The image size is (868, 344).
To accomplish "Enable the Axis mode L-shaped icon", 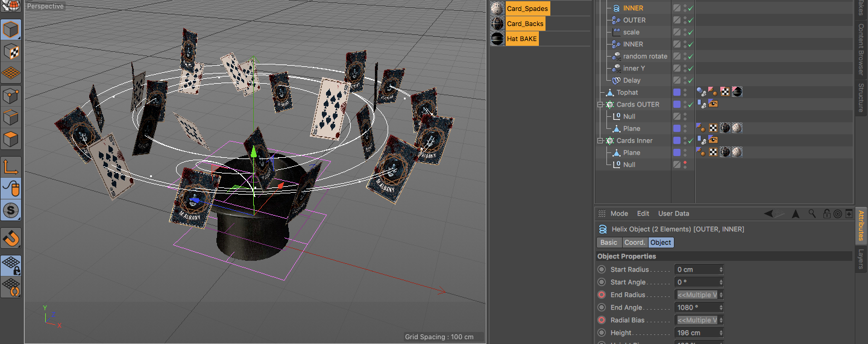I will pos(11,167).
